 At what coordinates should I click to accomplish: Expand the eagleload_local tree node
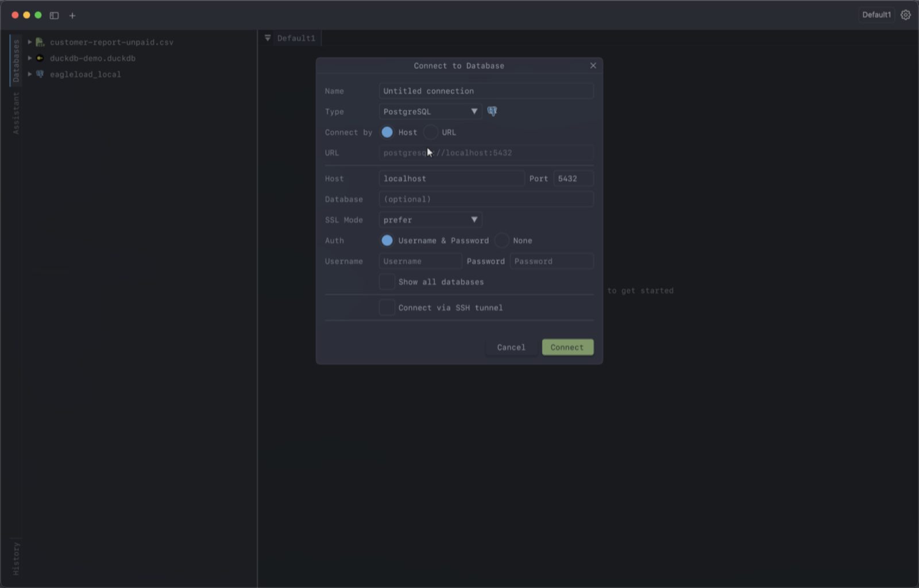click(x=30, y=74)
